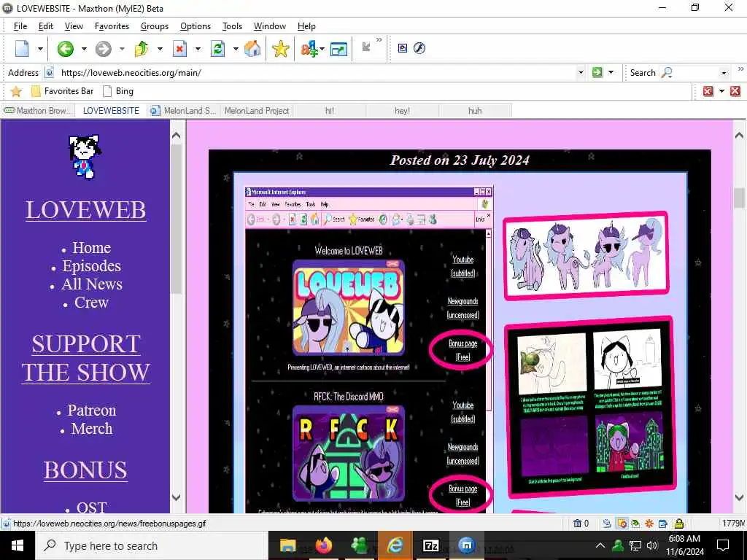The image size is (747, 560).
Task: Click the star icon on Favorites bar
Action: [16, 91]
